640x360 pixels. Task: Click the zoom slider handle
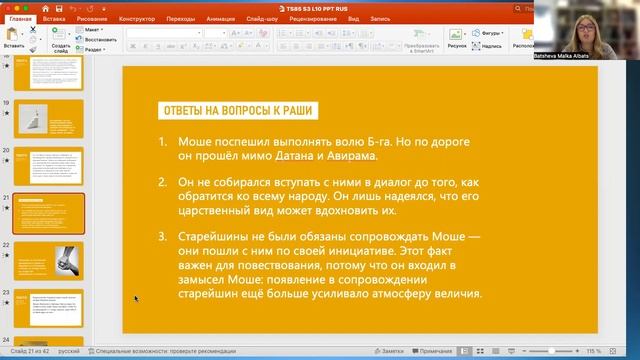click(551, 351)
